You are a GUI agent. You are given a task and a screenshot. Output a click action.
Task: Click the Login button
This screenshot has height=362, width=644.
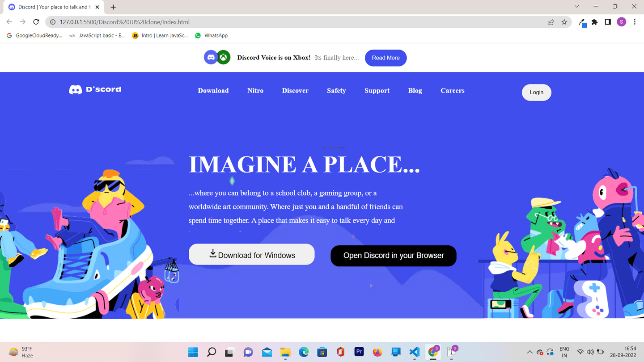coord(537,92)
